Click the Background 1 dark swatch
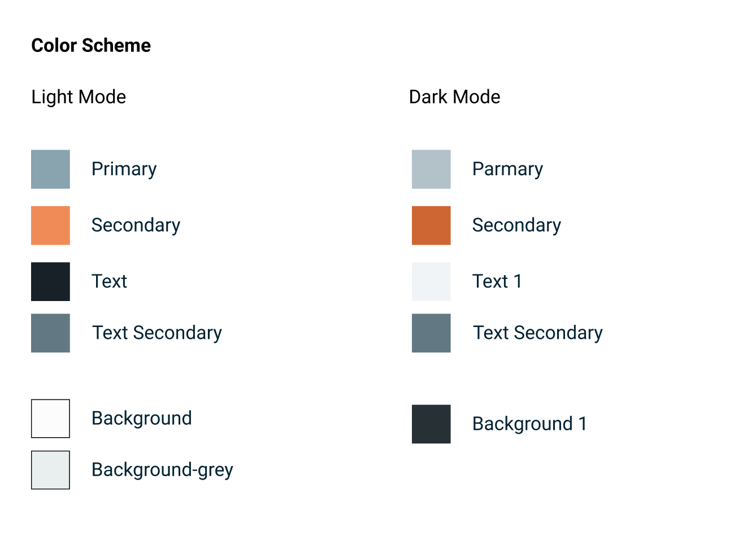The image size is (756, 549). [x=431, y=424]
